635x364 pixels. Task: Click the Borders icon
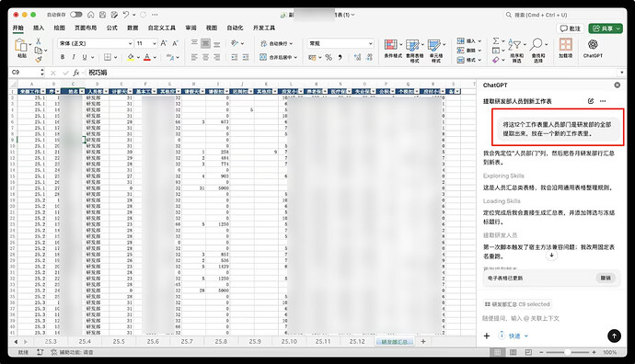click(x=108, y=57)
